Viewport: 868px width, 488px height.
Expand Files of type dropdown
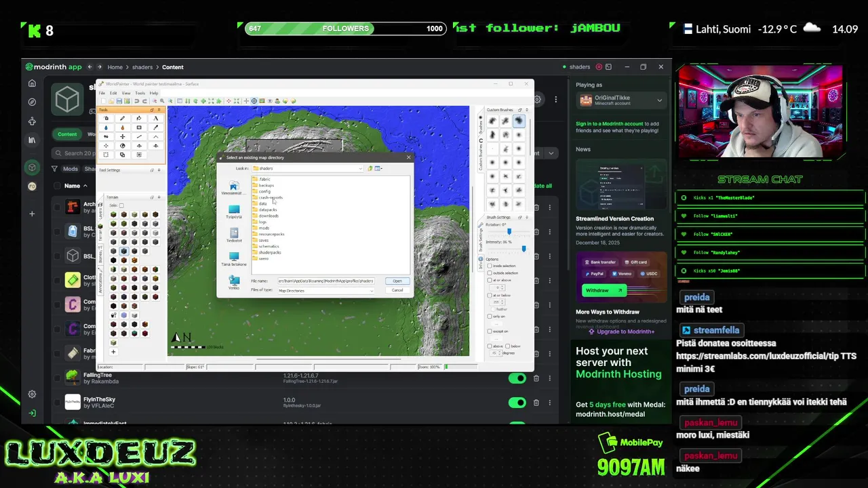pos(371,290)
